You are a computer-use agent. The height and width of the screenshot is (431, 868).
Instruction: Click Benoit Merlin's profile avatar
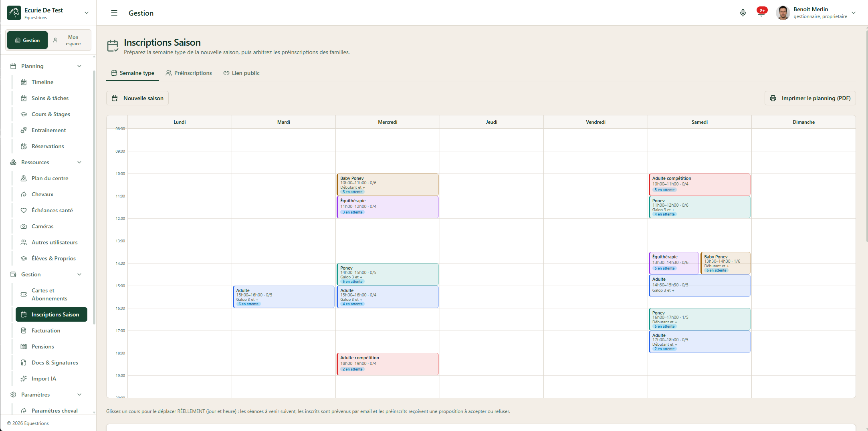tap(783, 13)
